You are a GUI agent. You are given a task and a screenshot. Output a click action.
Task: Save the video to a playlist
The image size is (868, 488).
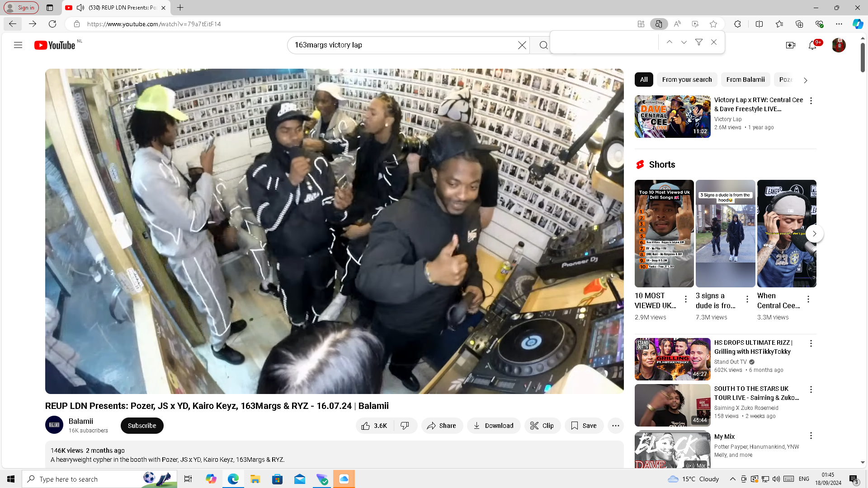point(584,426)
